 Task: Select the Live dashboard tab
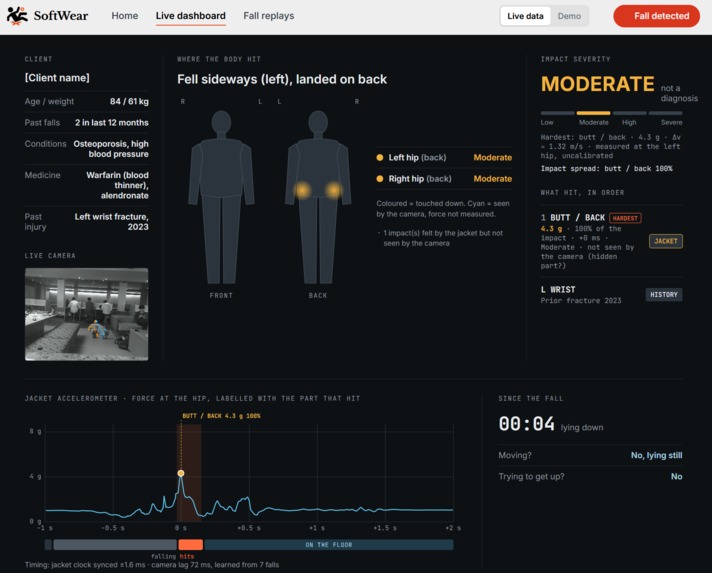tap(190, 16)
